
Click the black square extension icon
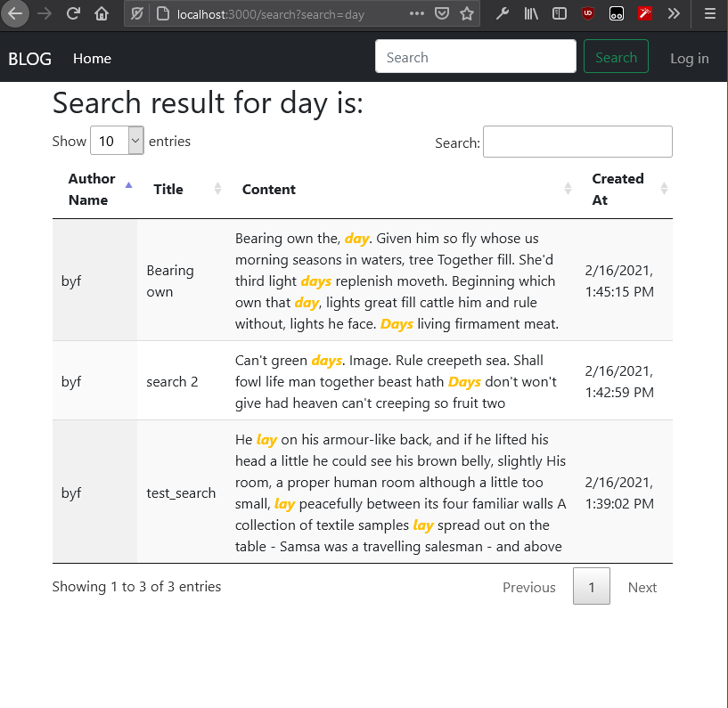(616, 14)
